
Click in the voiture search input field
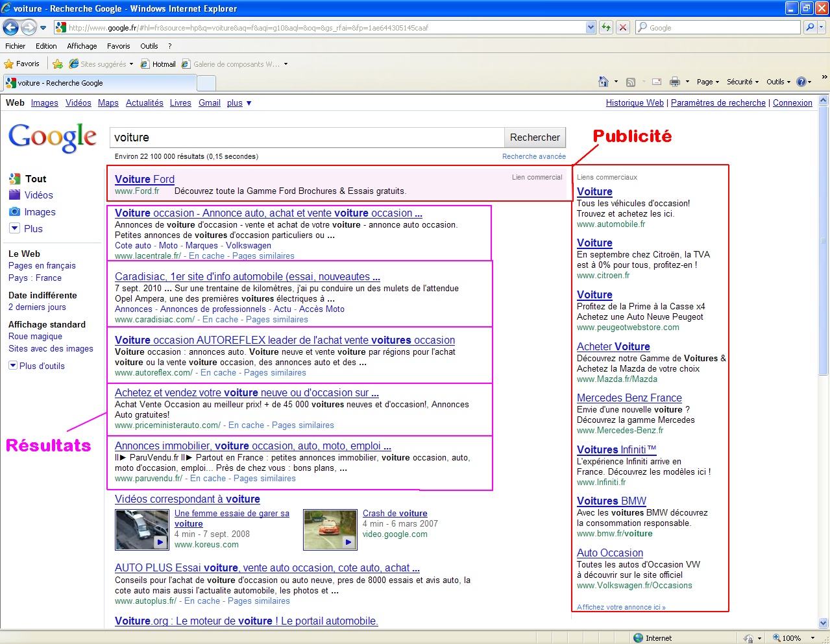(x=306, y=137)
